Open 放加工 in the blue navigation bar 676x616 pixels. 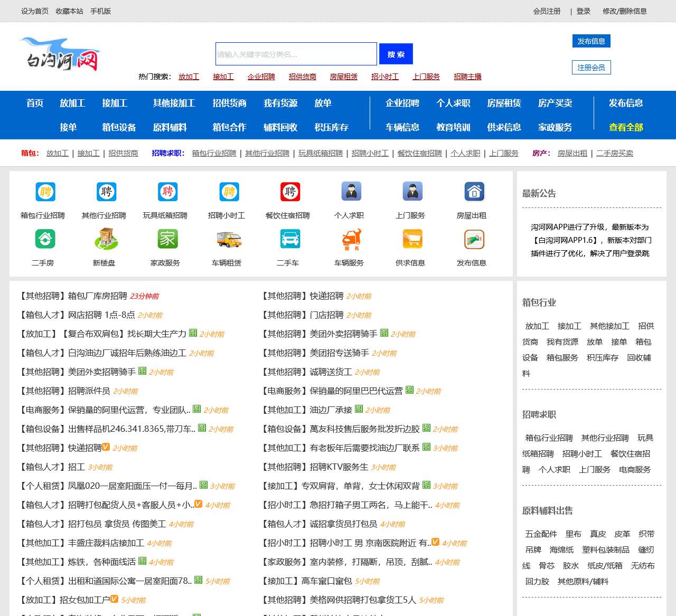72,103
